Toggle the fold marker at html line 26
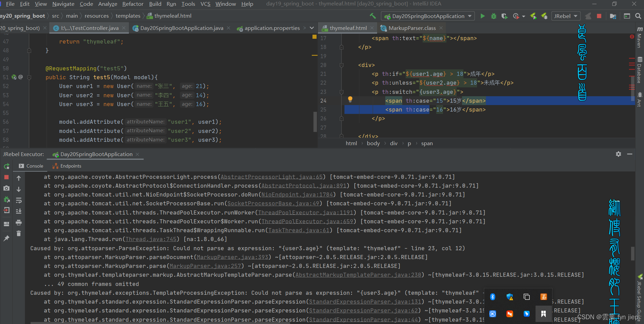This screenshot has height=324, width=644. tap(341, 119)
